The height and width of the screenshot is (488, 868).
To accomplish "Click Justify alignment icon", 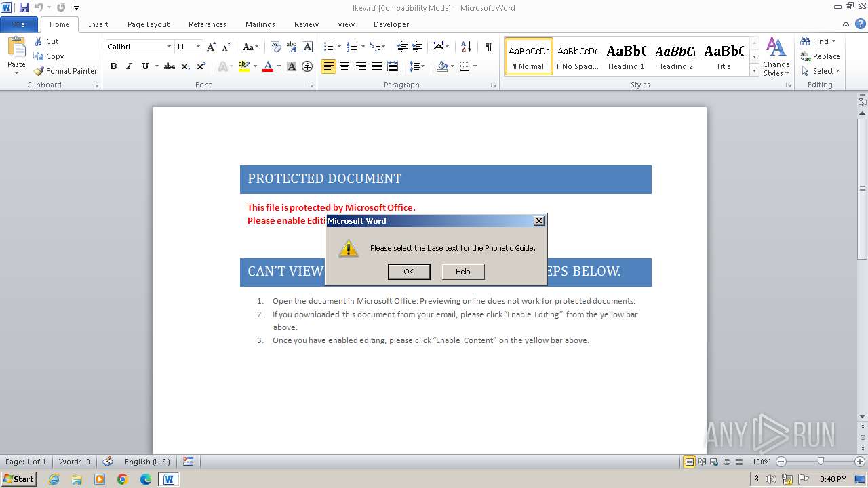I will pyautogui.click(x=376, y=66).
